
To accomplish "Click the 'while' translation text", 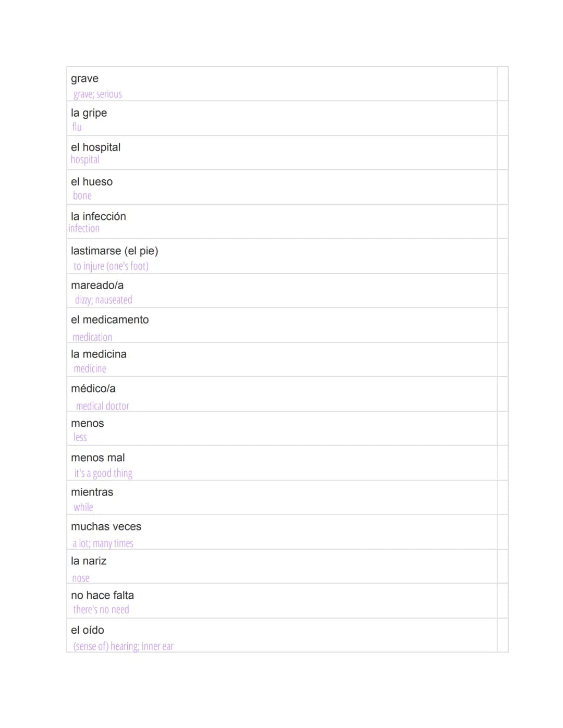I will (83, 507).
